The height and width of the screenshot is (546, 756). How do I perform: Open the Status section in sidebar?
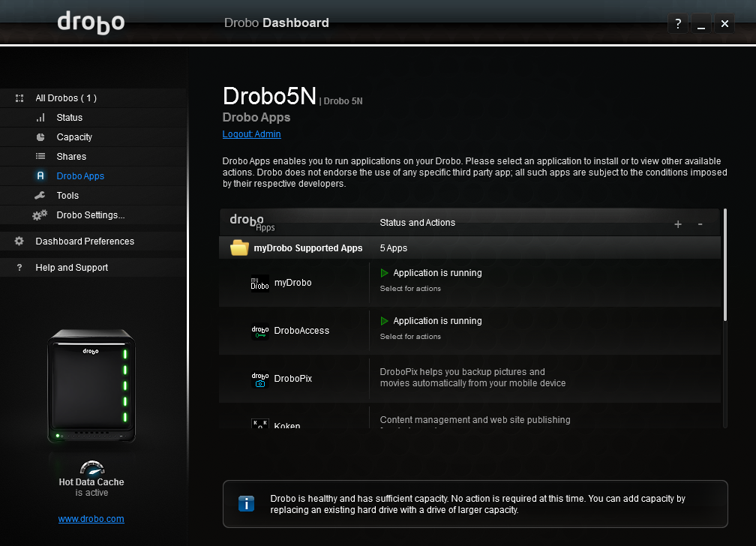click(69, 118)
